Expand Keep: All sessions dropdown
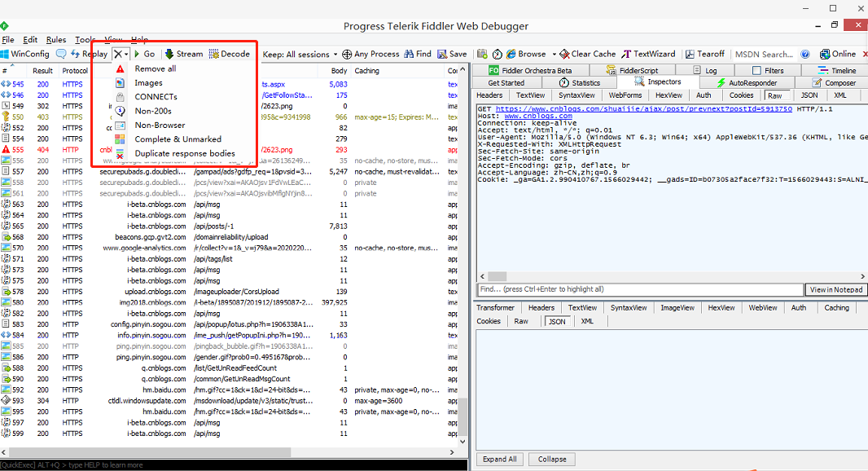Image resolution: width=868 pixels, height=471 pixels. pos(300,55)
